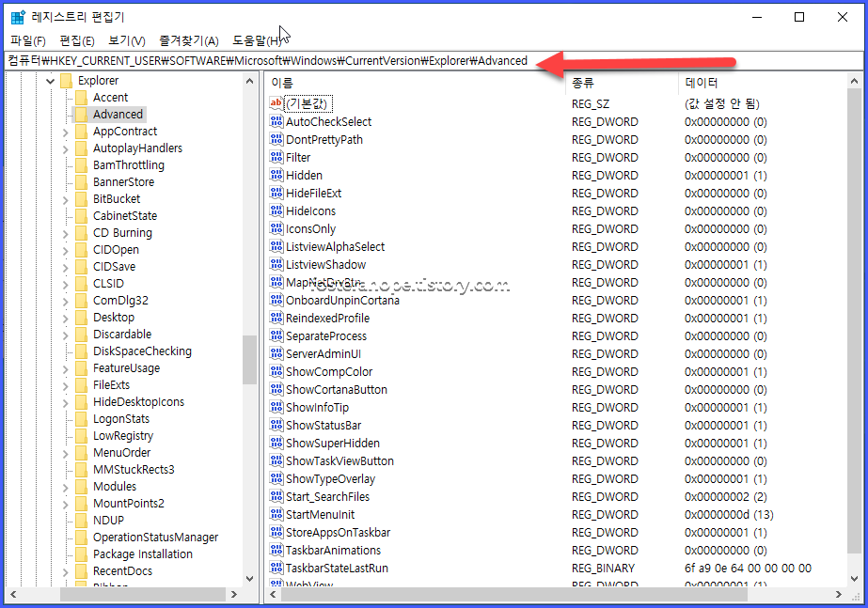Expand the ComDlg32 key
Image resolution: width=868 pixels, height=608 pixels.
(x=65, y=302)
